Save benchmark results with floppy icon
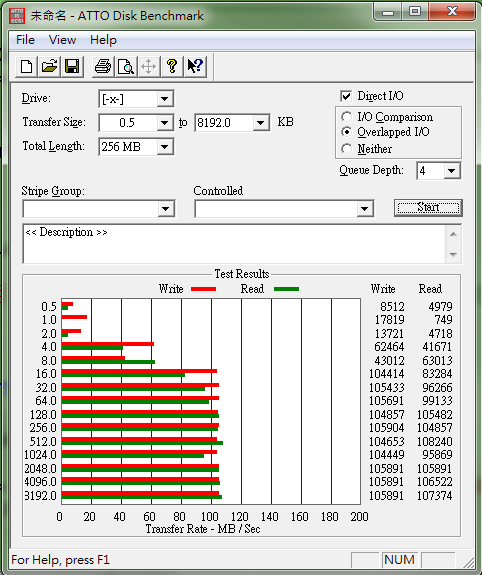Screen dimensions: 482x575 coord(72,67)
